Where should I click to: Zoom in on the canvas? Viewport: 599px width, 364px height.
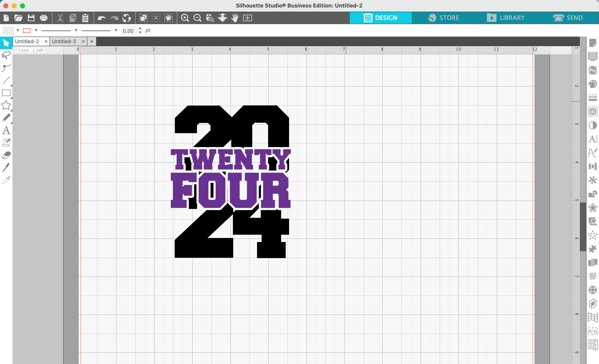[x=185, y=18]
